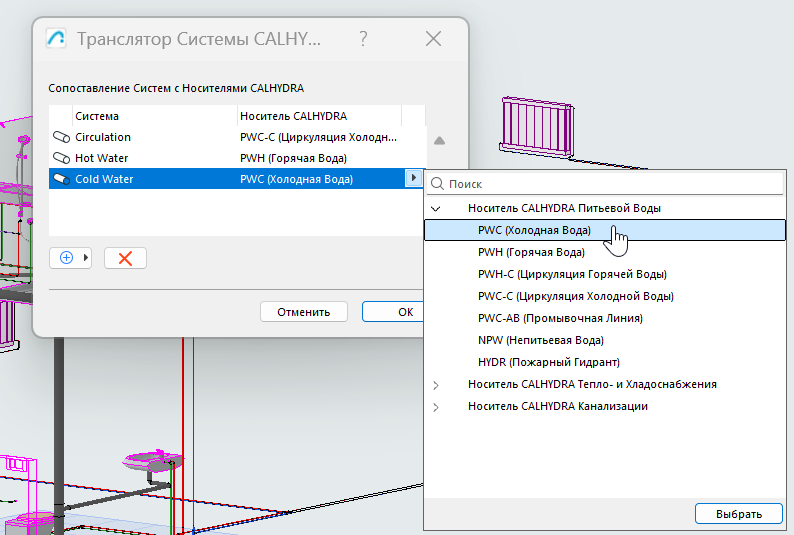The height and width of the screenshot is (535, 794).
Task: Click carrier cell PWH (Горячая Вода) in table
Action: pyautogui.click(x=293, y=158)
